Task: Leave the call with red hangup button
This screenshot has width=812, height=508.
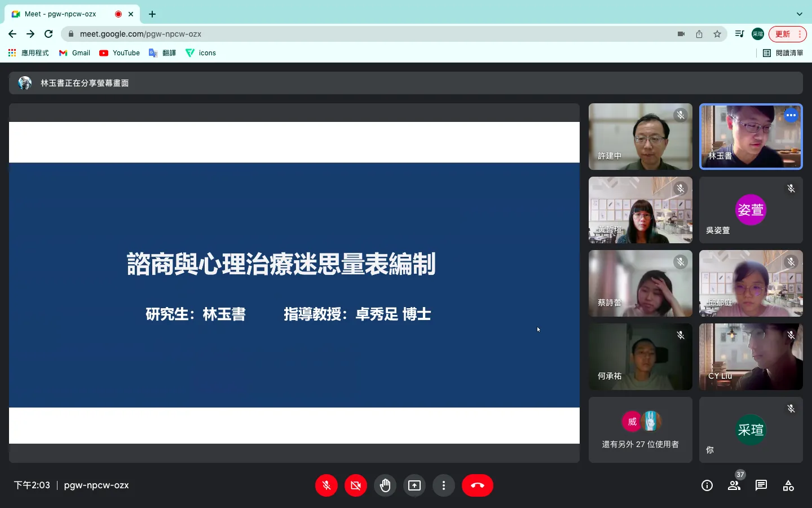Action: pyautogui.click(x=478, y=485)
